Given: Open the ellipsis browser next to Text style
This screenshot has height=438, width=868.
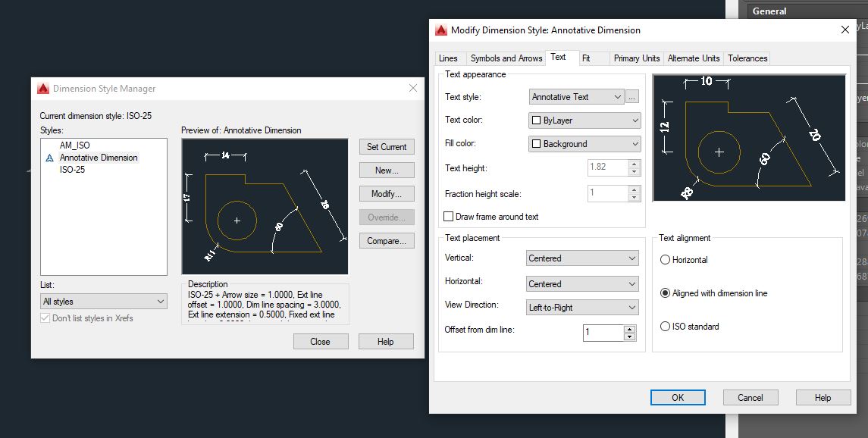Looking at the screenshot, I should click(x=630, y=96).
